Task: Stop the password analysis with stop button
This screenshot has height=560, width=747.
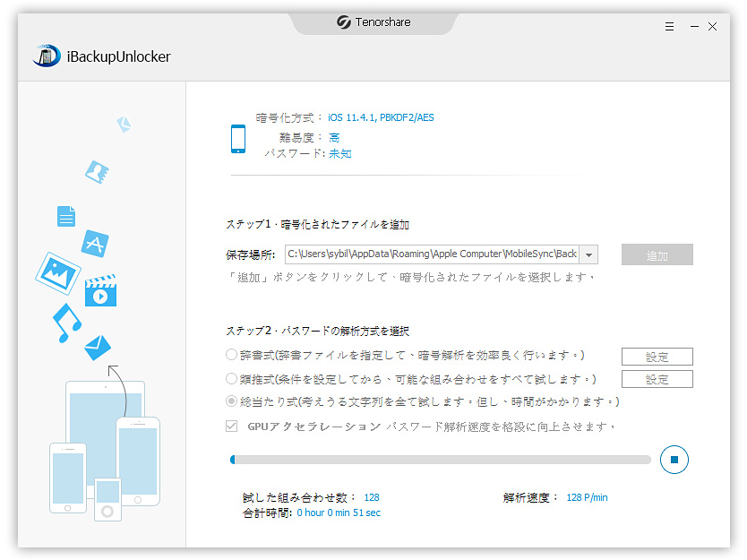Action: (x=674, y=460)
